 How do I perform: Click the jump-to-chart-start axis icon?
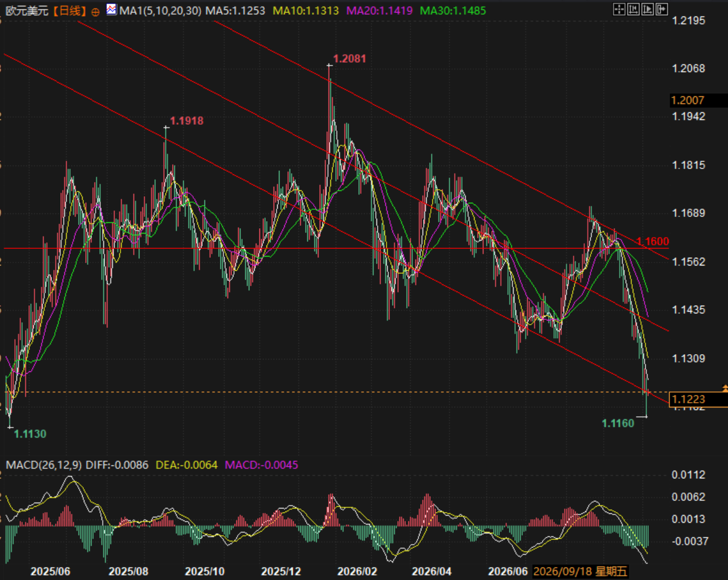633,9
